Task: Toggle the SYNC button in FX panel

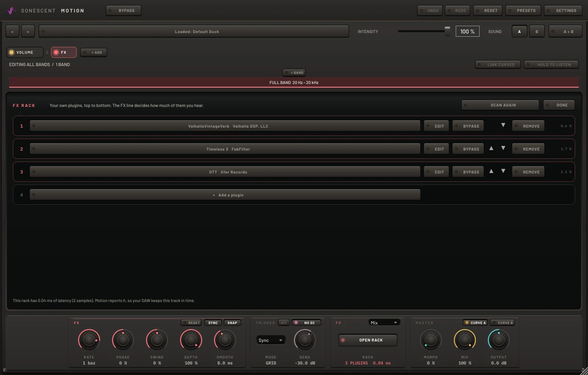Action: [x=213, y=323]
